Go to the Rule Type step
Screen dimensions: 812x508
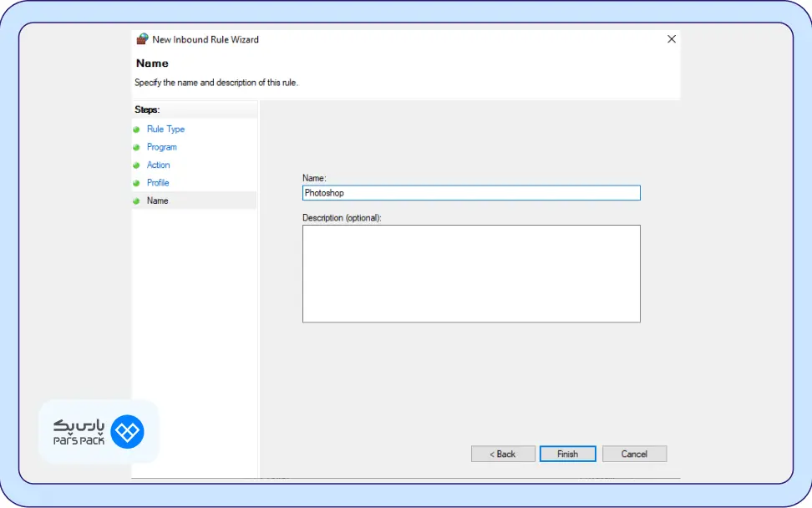pos(165,130)
